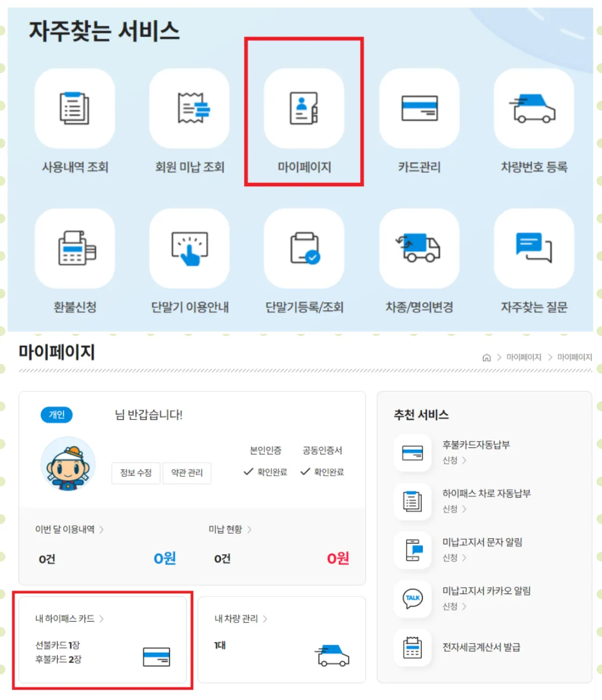The image size is (602, 700).
Task: Click the home icon in breadcrumb
Action: click(x=487, y=356)
